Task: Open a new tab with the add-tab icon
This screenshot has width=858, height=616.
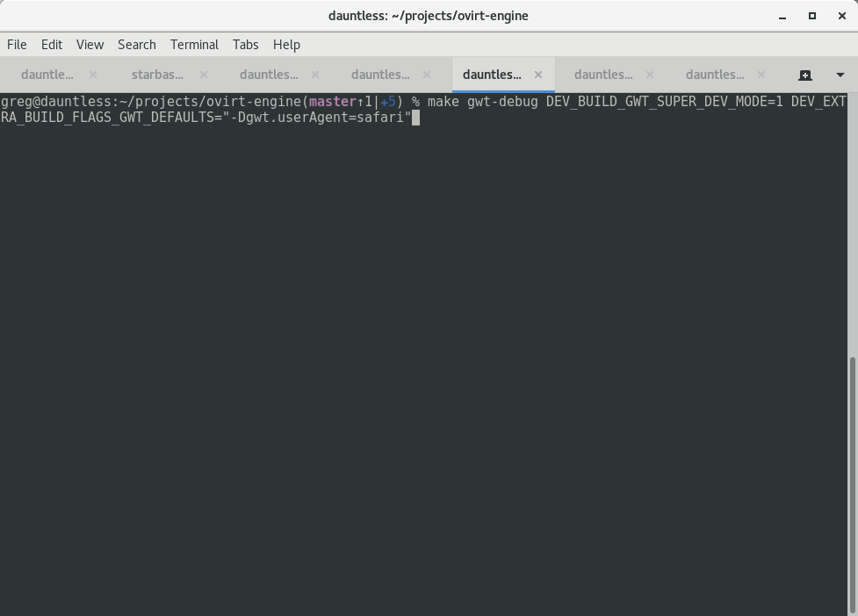Action: pos(804,75)
